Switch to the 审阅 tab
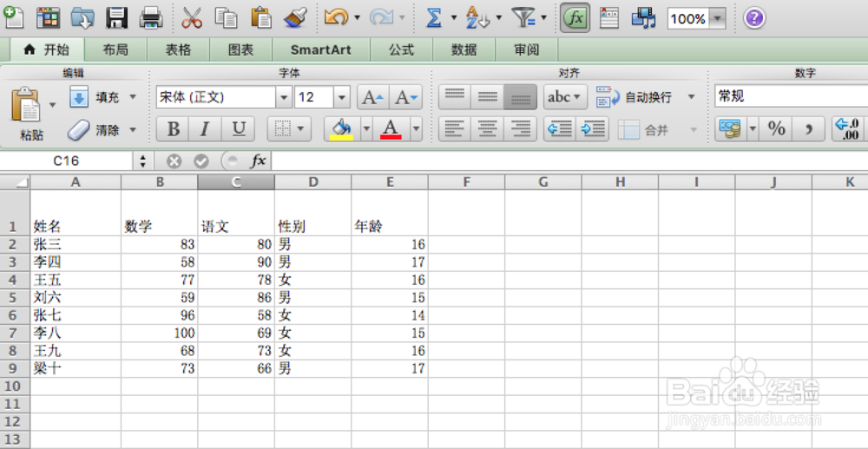 527,50
